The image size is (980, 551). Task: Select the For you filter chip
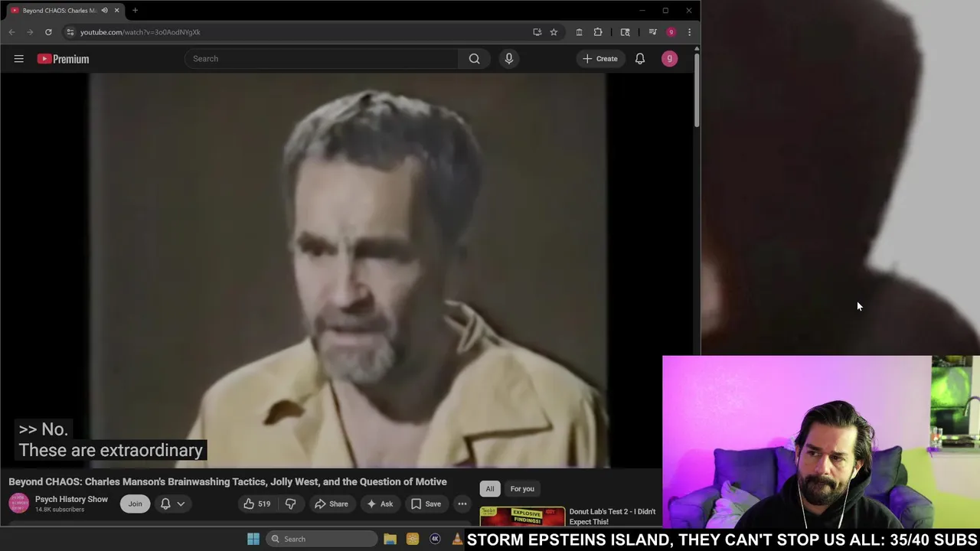522,489
